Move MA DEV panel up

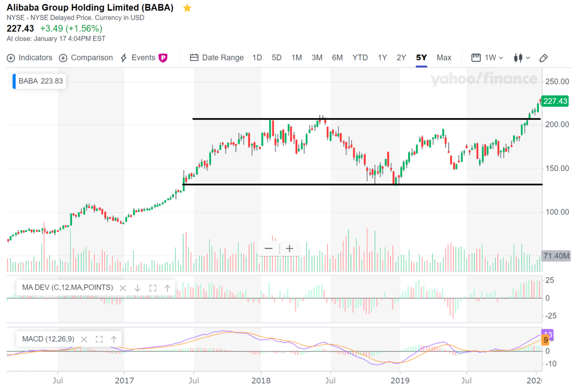point(167,288)
